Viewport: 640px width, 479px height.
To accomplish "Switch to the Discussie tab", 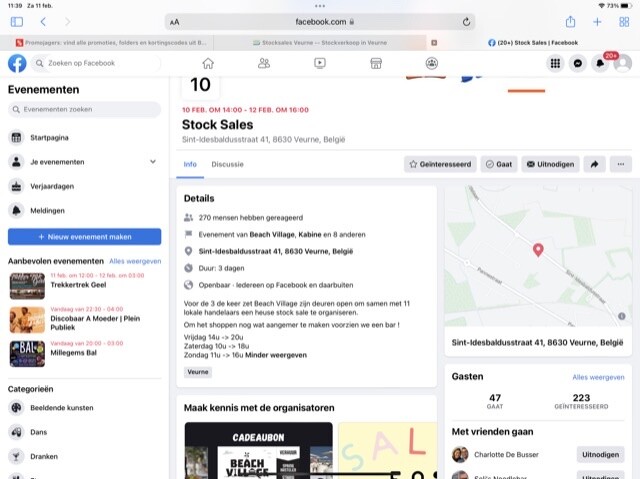I will pyautogui.click(x=227, y=164).
